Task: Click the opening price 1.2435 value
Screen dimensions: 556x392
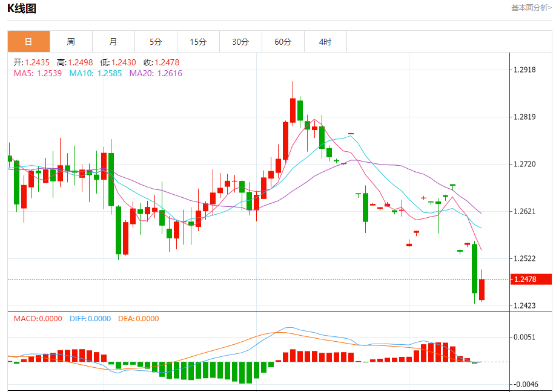Action: [x=37, y=63]
